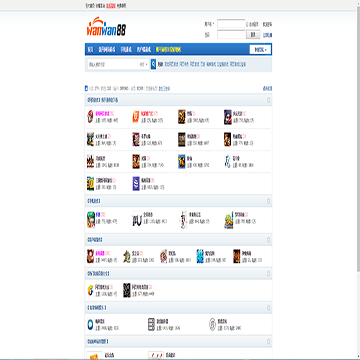The height and width of the screenshot is (360, 360).
Task: Open the forum with the purple square icon
Action: tap(136, 184)
